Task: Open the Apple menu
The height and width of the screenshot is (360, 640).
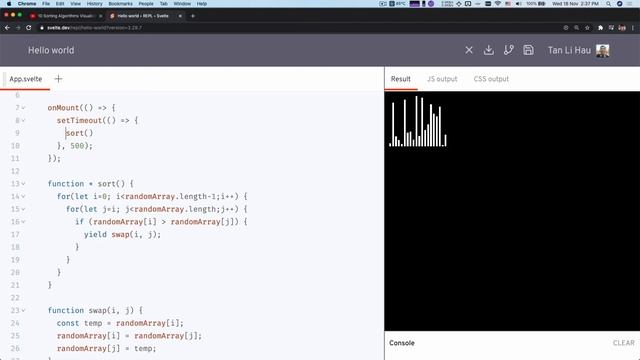Action: (9, 4)
